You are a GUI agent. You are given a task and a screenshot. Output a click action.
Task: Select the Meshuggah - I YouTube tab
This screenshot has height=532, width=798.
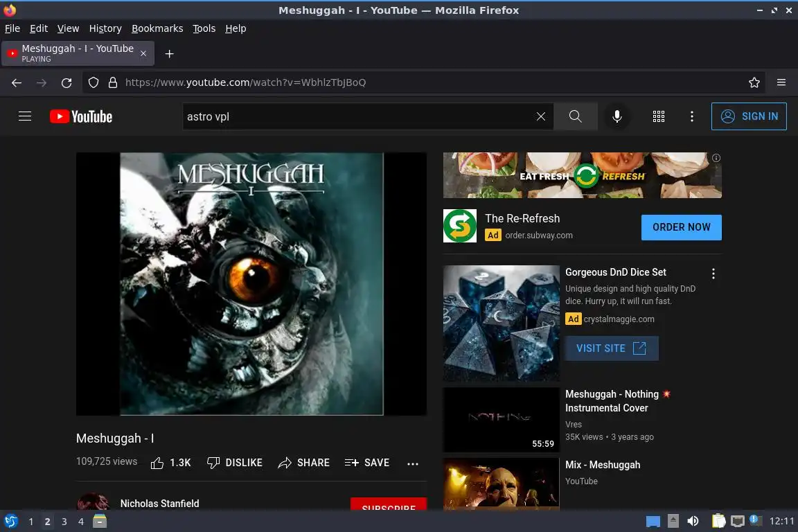(78, 53)
